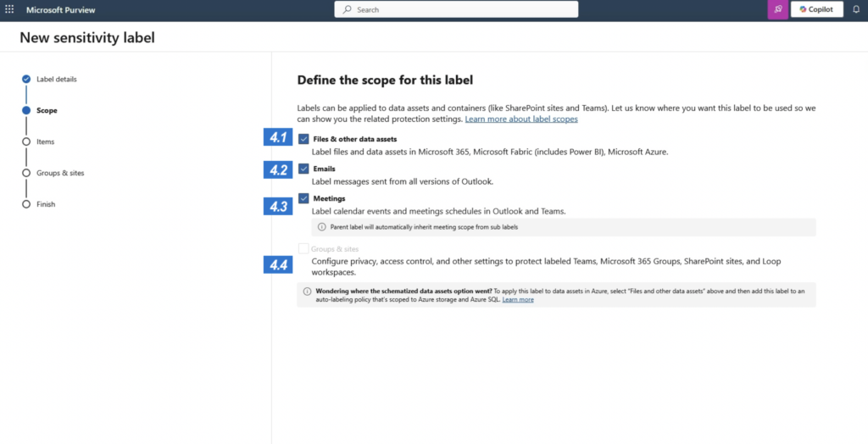Click the info icon beside Parent label note
Viewport: 868px width, 444px height.
coord(321,227)
